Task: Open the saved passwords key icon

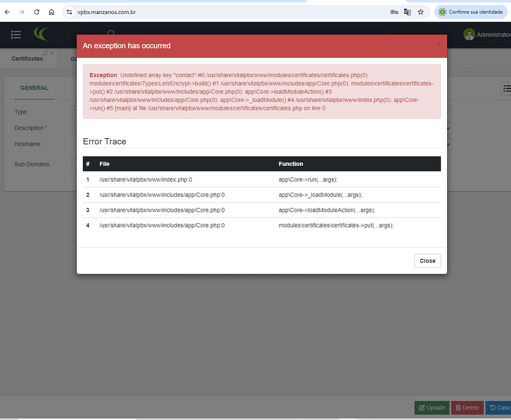Action: click(x=394, y=11)
